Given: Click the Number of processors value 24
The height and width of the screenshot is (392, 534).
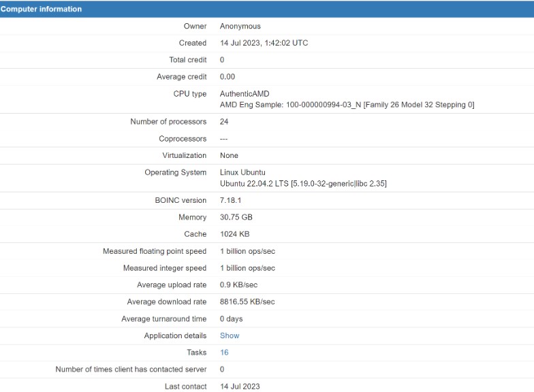Looking at the screenshot, I should point(224,122).
